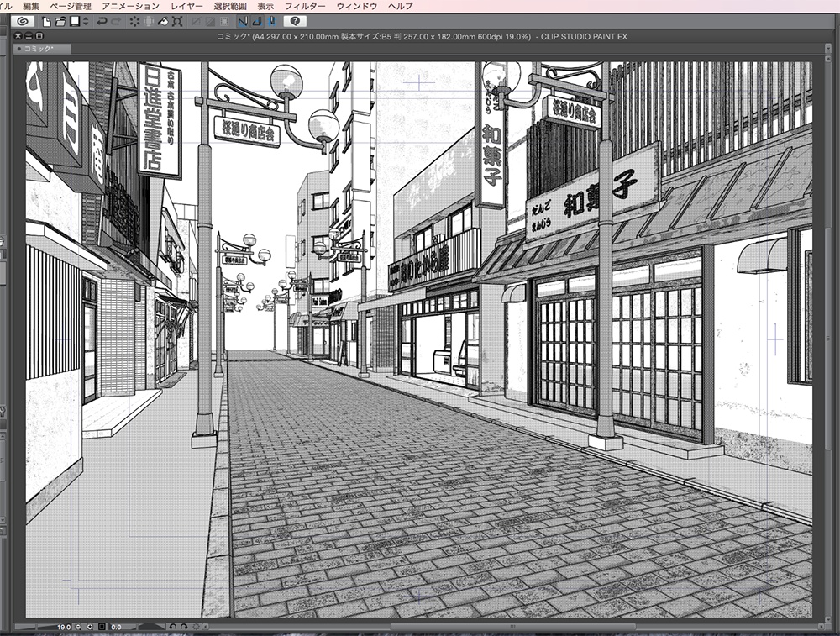Open the 選択範囲 menu

[229, 5]
